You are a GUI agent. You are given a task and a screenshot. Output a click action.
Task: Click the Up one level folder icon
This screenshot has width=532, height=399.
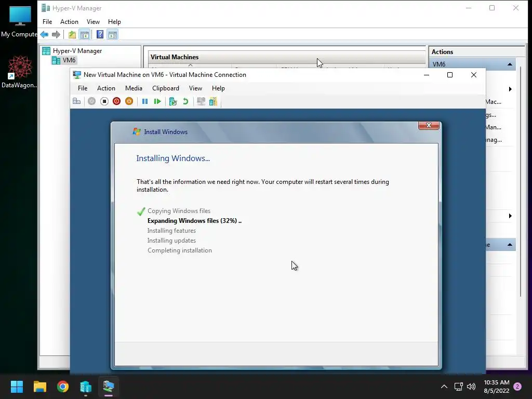click(72, 34)
